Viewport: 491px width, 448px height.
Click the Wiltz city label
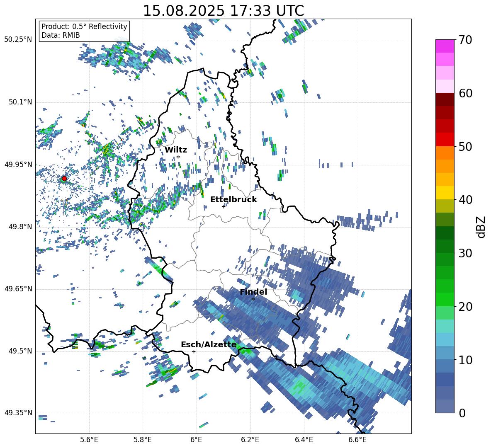click(176, 150)
